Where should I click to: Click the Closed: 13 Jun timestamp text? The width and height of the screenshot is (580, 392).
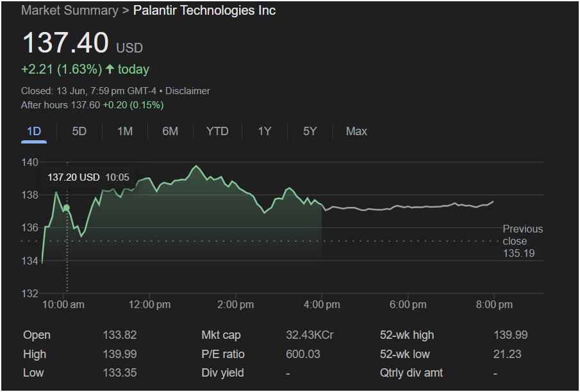tap(89, 91)
